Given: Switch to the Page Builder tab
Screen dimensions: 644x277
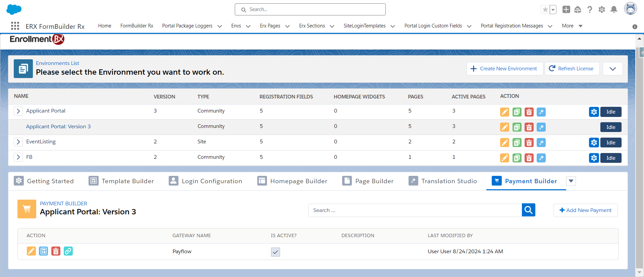Looking at the screenshot, I should [x=368, y=181].
